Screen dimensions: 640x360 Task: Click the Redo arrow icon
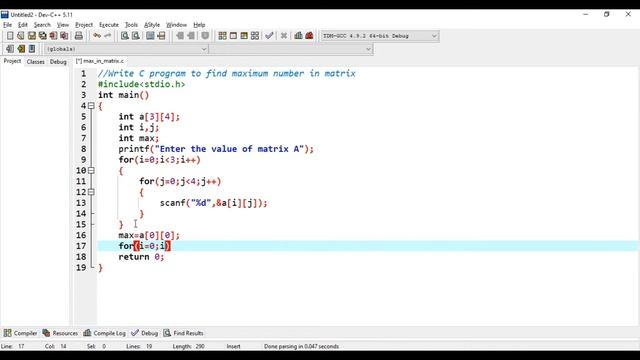107,36
